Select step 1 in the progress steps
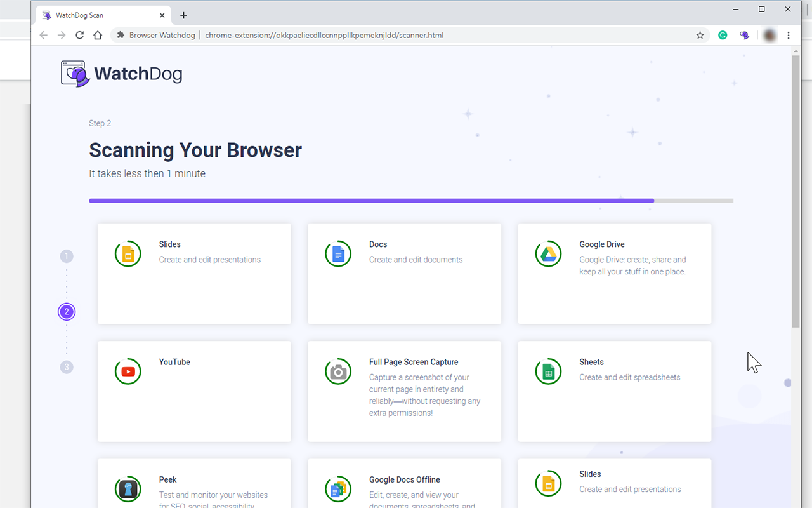Viewport: 812px width, 508px height. pos(67,256)
